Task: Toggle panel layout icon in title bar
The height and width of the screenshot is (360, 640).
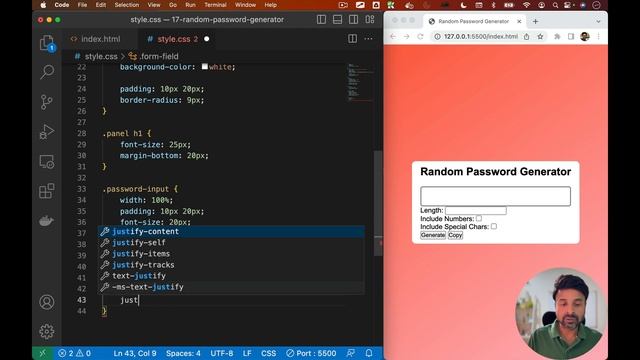Action: coord(337,20)
